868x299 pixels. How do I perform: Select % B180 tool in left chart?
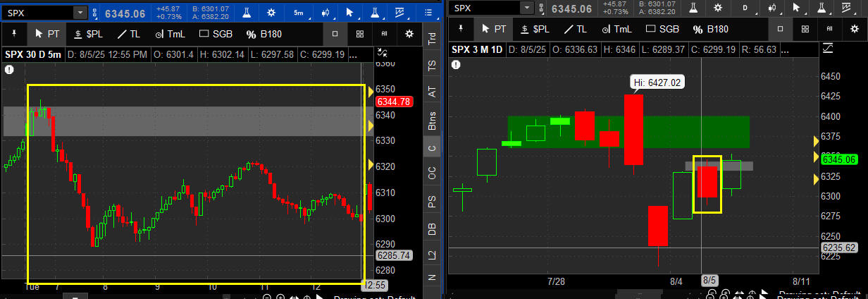[x=265, y=34]
